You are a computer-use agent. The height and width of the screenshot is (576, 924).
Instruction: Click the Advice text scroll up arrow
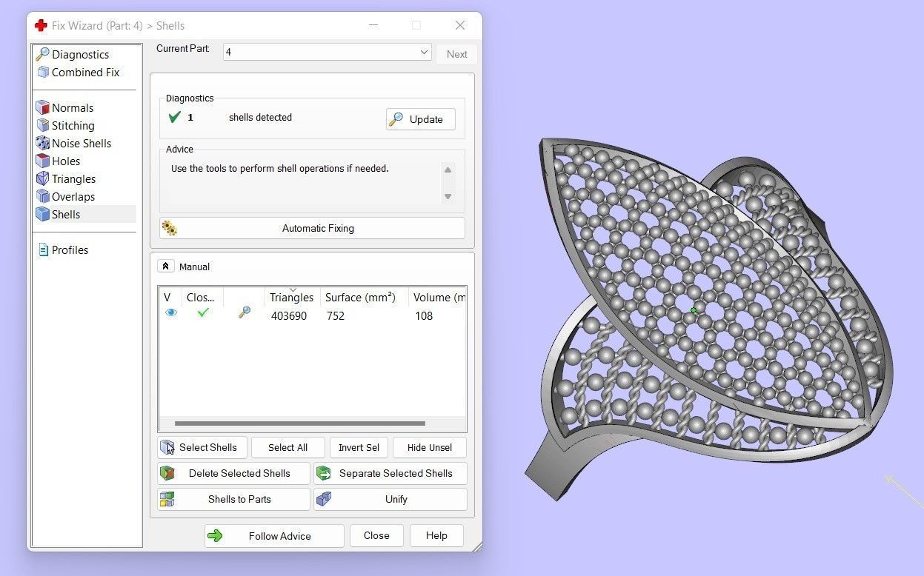[x=448, y=170]
